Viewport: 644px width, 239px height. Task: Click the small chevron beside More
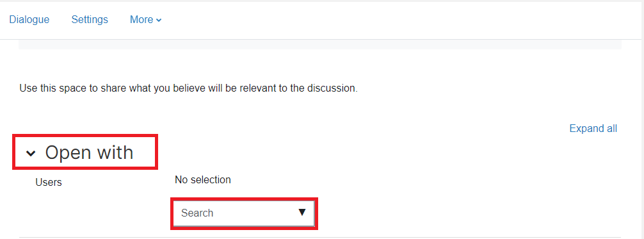(159, 20)
